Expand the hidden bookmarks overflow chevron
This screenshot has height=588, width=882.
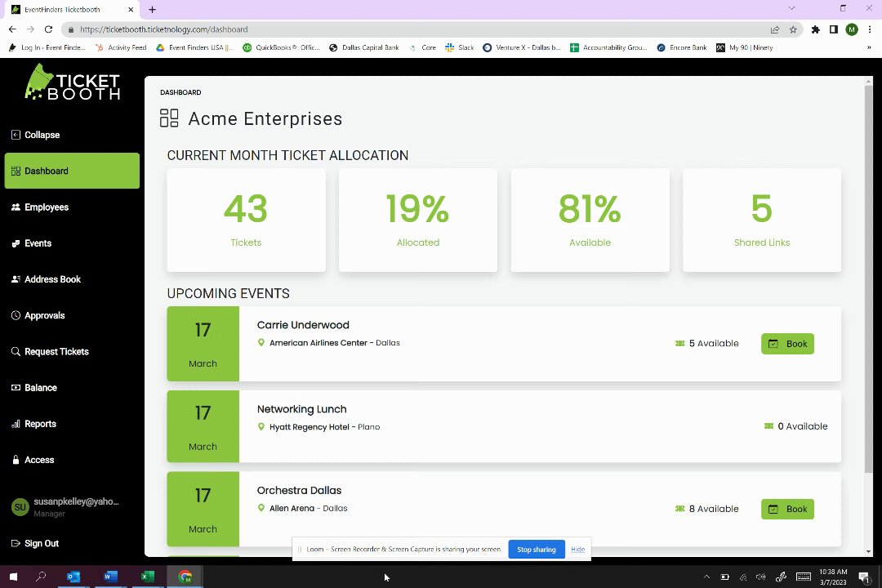[868, 47]
